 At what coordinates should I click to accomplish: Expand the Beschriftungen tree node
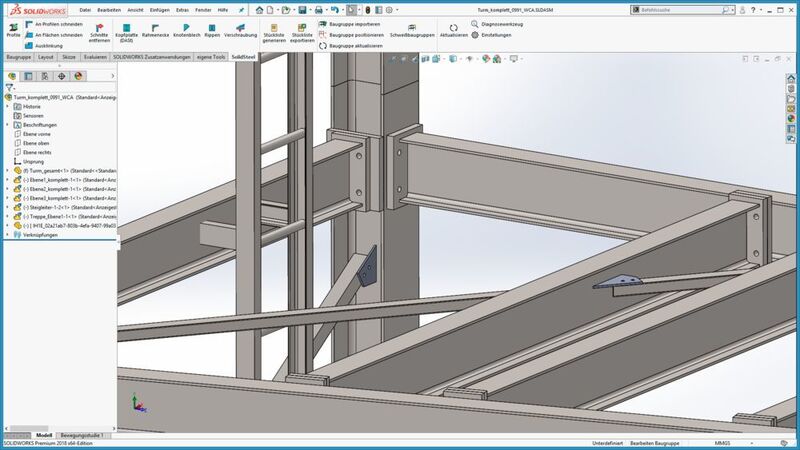point(8,125)
